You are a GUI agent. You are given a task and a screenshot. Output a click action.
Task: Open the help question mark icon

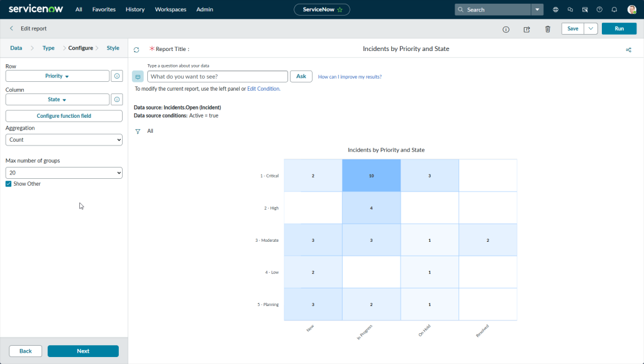coord(599,9)
